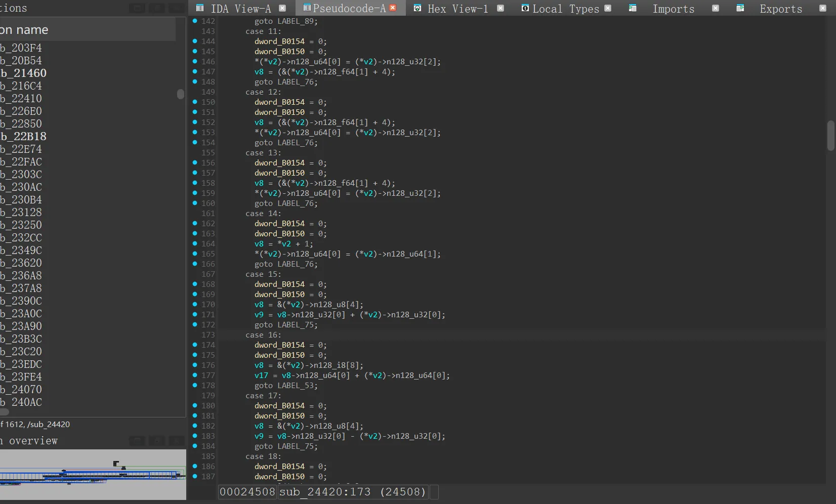Screen dimensions: 836x504
Task: Select the Pseudocode-A tab
Action: pyautogui.click(x=349, y=9)
